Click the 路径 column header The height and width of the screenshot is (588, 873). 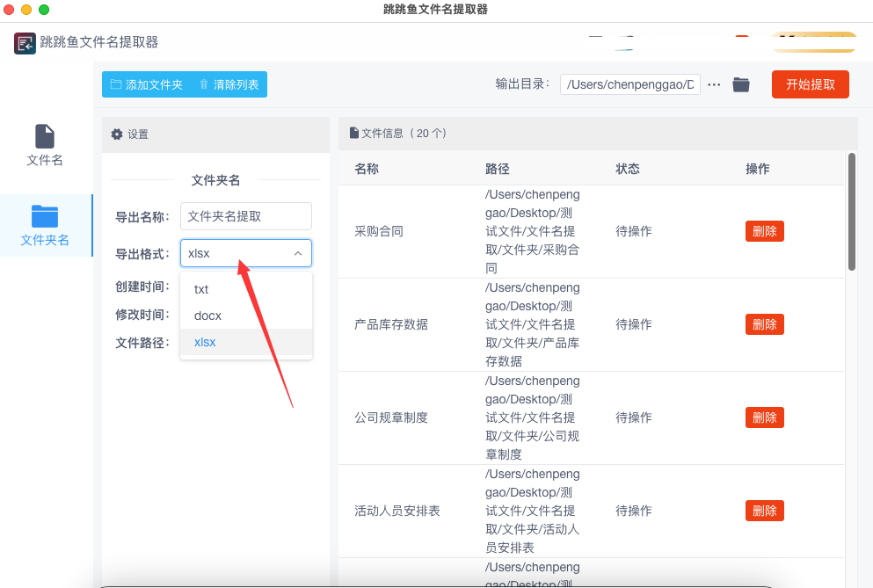click(498, 169)
